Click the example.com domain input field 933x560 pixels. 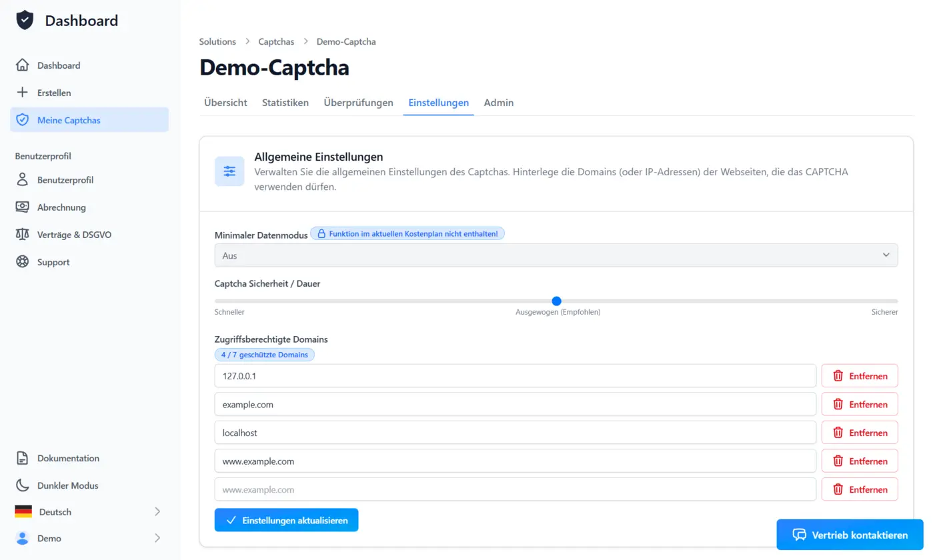coord(516,404)
